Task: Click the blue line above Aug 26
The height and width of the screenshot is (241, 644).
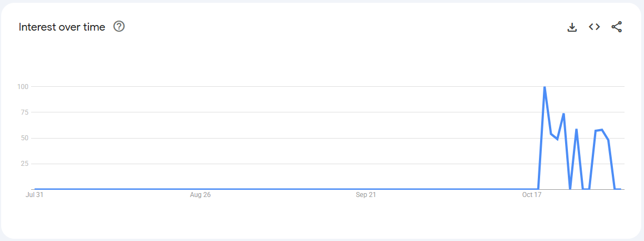Action: (x=200, y=189)
